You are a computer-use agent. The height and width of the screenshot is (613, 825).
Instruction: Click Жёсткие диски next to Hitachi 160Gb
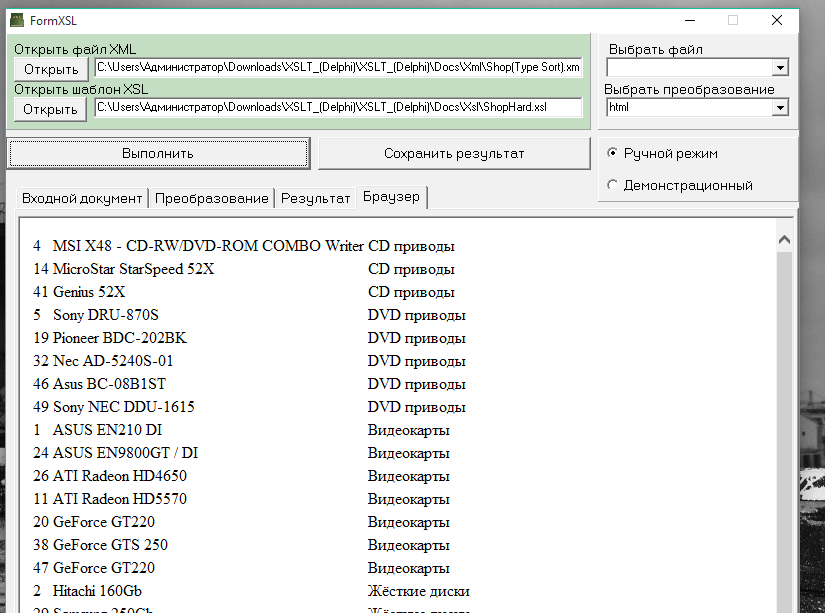[419, 591]
